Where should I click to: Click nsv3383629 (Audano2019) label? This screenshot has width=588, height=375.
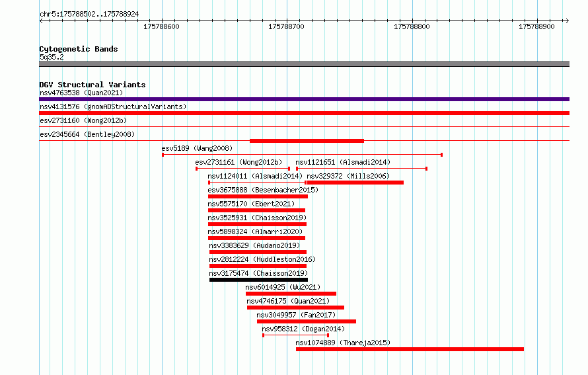point(254,245)
